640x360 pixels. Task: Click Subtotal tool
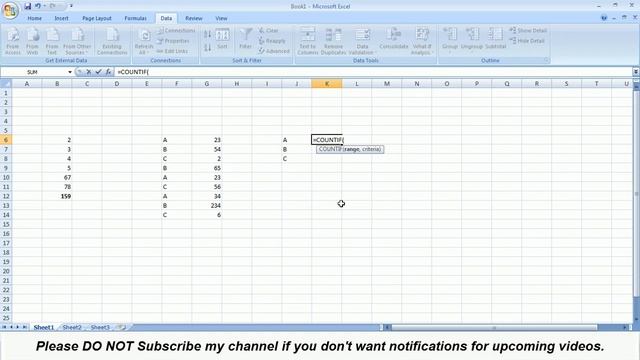[x=496, y=39]
